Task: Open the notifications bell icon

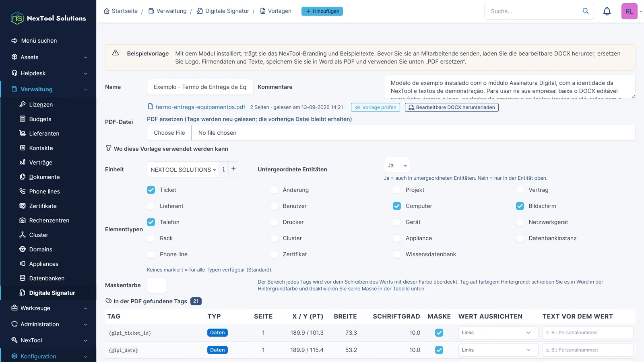Action: 607,11
